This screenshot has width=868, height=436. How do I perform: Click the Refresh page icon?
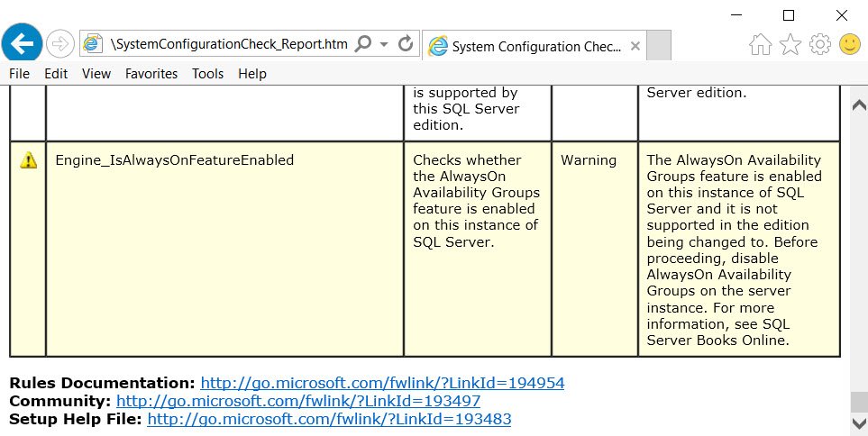click(406, 44)
